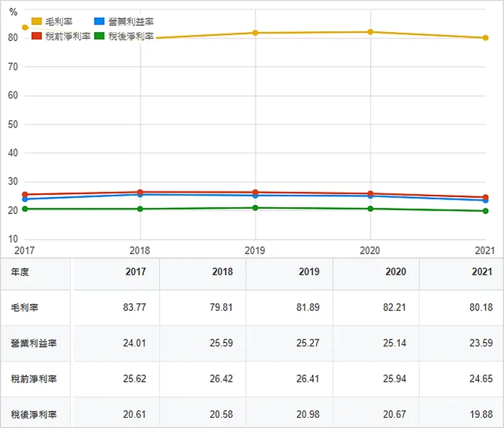Click the yellow 毛利率 legend swatch
Screen dimensions: 504x428
pyautogui.click(x=36, y=21)
